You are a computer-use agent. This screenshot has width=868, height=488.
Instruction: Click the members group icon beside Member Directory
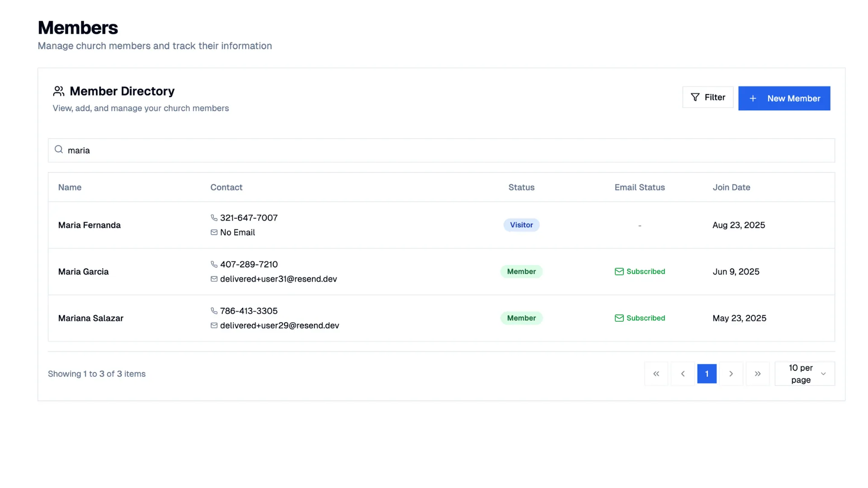(x=58, y=91)
